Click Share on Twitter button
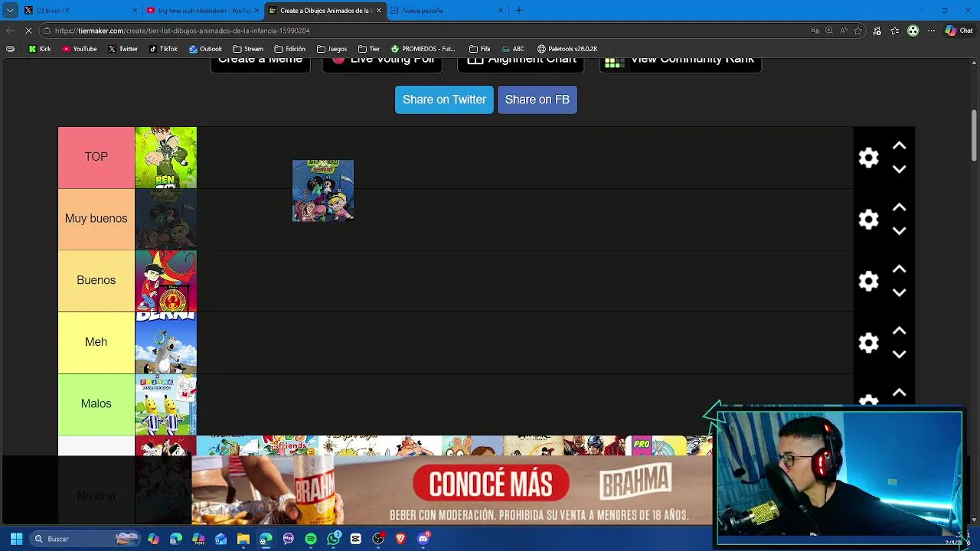The width and height of the screenshot is (980, 551). 444,99
